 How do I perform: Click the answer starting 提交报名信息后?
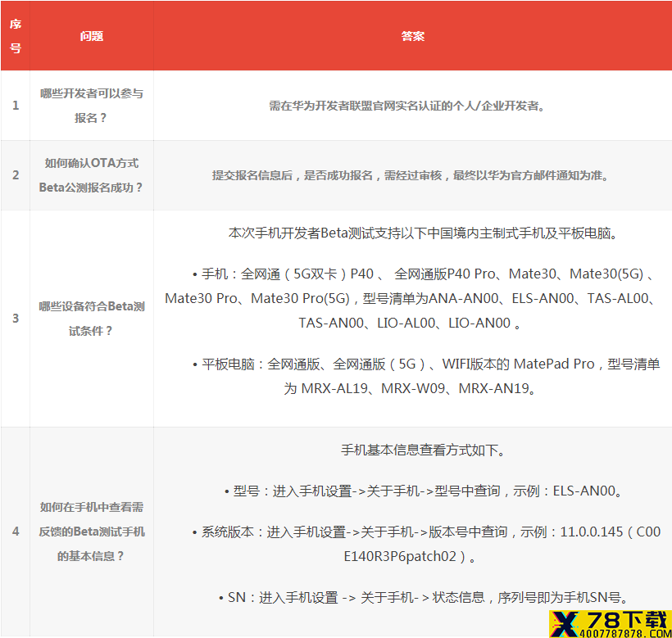tap(410, 175)
